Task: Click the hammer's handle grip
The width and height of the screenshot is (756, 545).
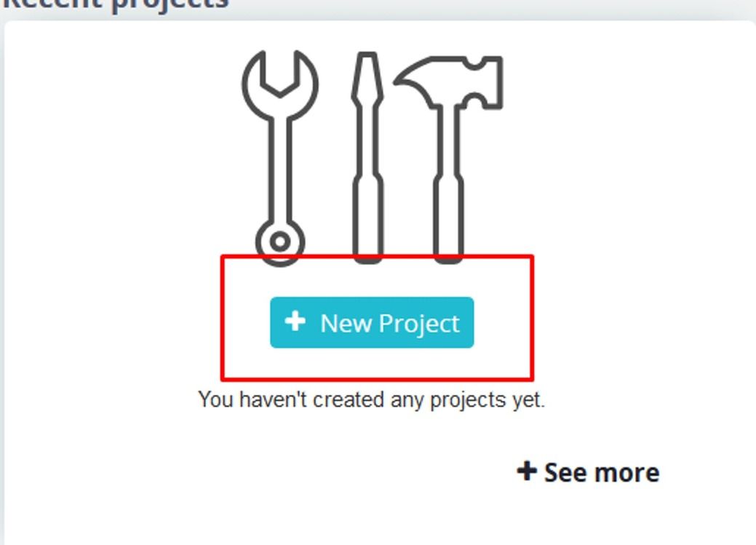Action: (x=448, y=220)
